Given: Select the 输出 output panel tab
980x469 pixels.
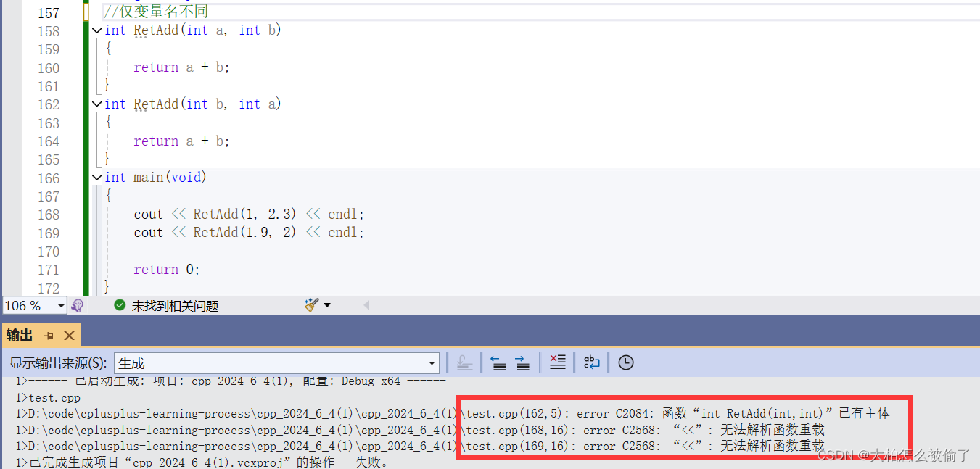Looking at the screenshot, I should coord(20,335).
